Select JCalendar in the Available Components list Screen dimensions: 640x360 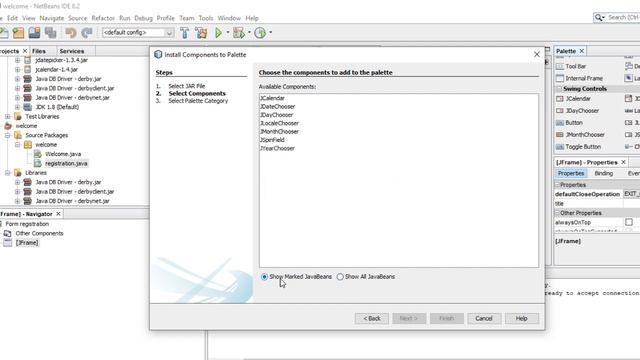272,98
